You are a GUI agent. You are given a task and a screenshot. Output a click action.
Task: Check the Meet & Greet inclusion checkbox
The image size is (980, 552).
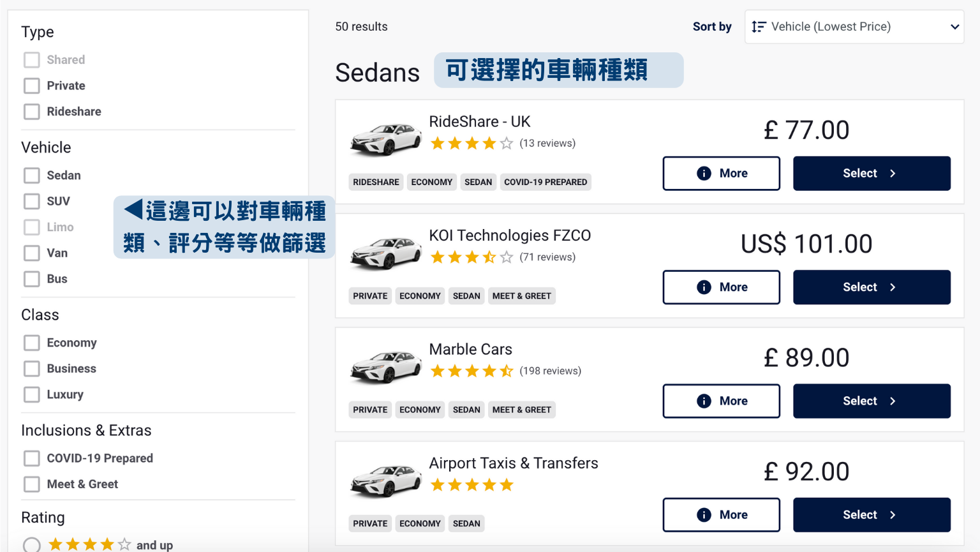[x=32, y=484]
